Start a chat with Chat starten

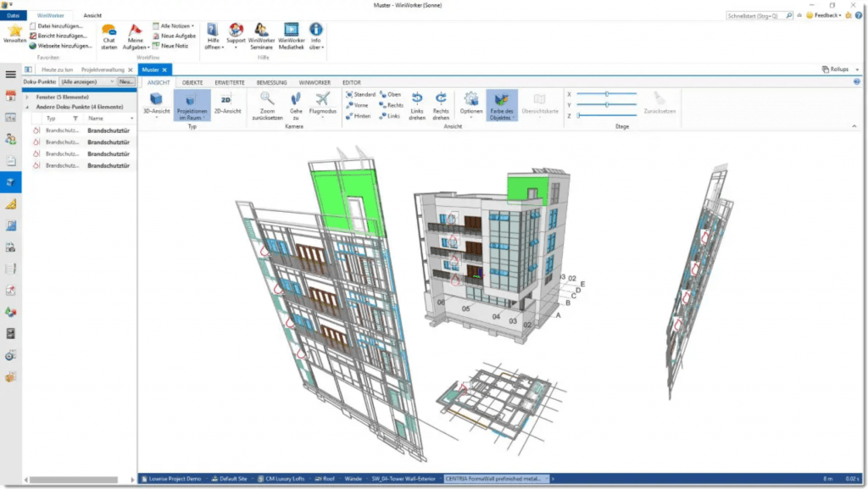pyautogui.click(x=108, y=36)
